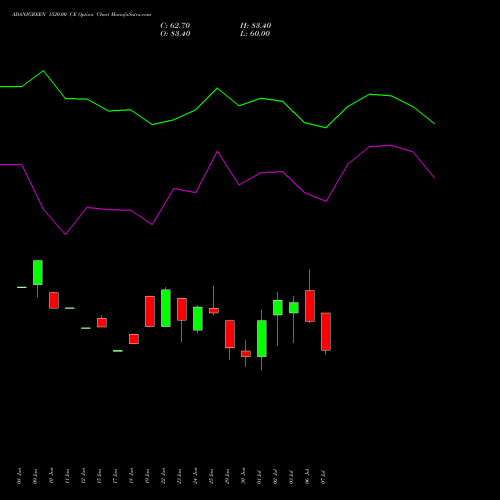Click the red candle for 18 Jun
The height and width of the screenshot is (500, 500).
(134, 339)
